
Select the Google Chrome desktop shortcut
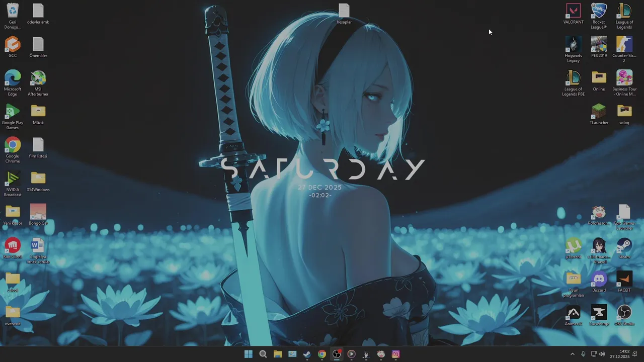(13, 150)
